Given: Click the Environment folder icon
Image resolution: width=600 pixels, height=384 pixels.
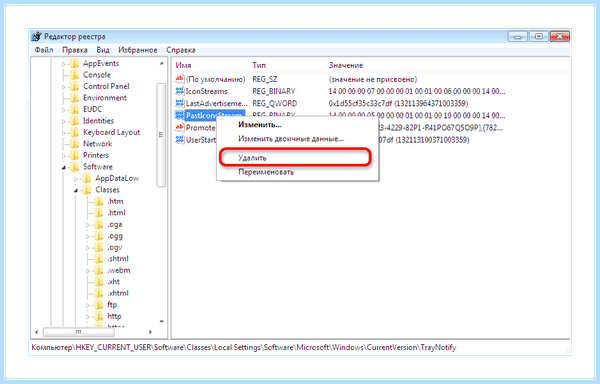Looking at the screenshot, I should (75, 98).
